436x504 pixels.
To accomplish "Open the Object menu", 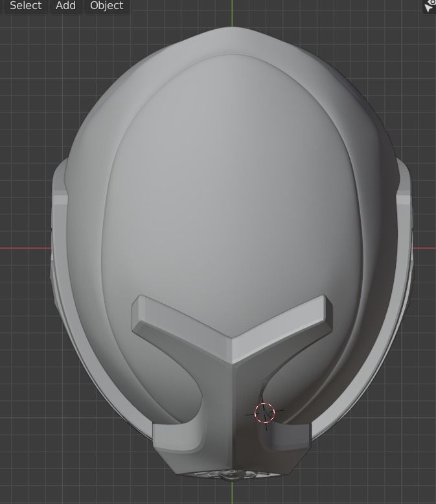I will coord(107,5).
